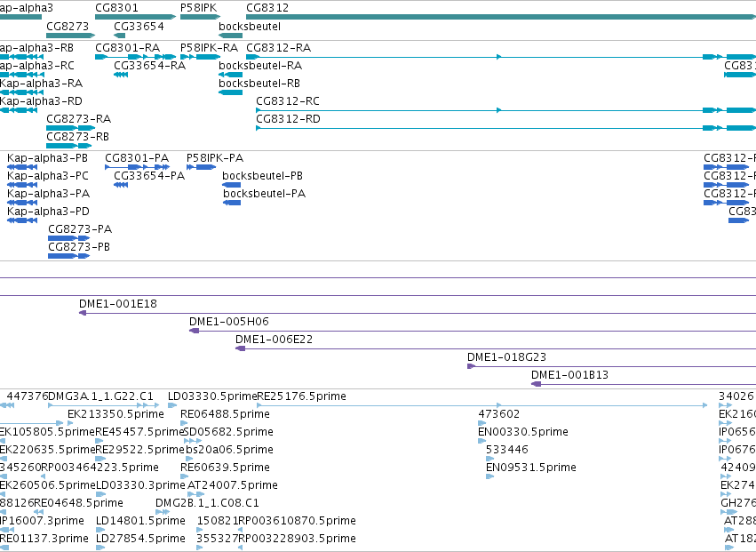756x552 pixels.
Task: Click the CG8301-PA protein label
Action: (x=137, y=158)
